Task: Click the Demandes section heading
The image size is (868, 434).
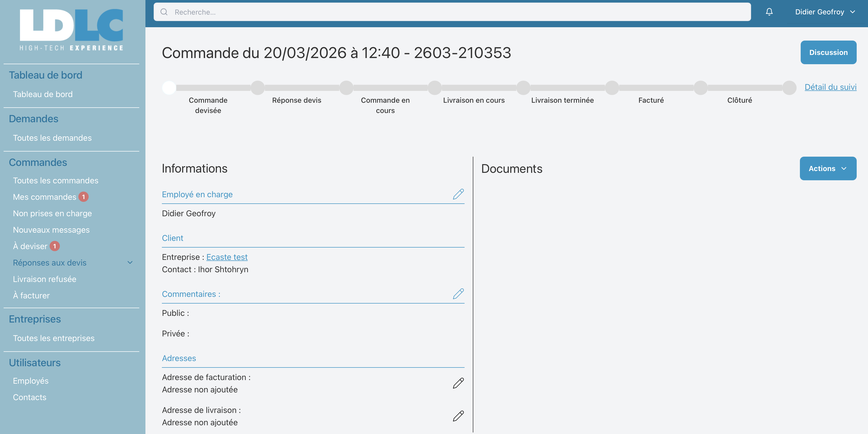Action: [33, 119]
